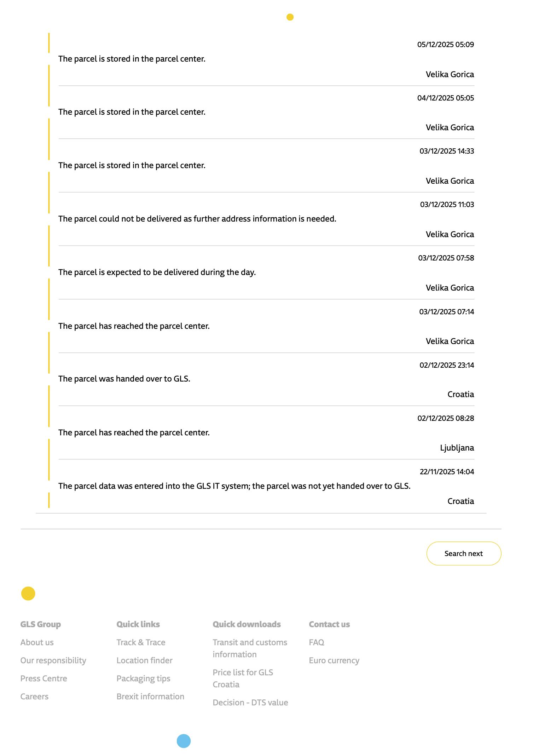Image resolution: width=556 pixels, height=756 pixels.
Task: Click the Search next button
Action: coord(463,554)
